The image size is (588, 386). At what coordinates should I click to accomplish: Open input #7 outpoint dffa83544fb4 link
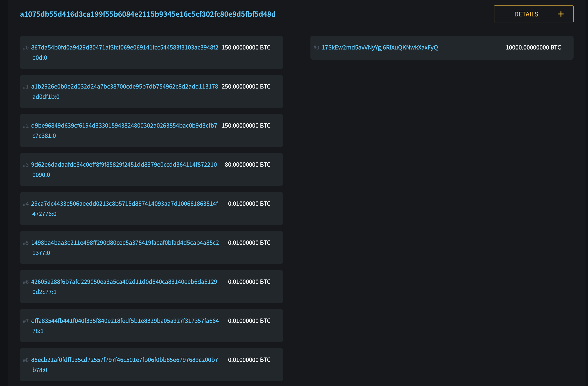tap(125, 321)
